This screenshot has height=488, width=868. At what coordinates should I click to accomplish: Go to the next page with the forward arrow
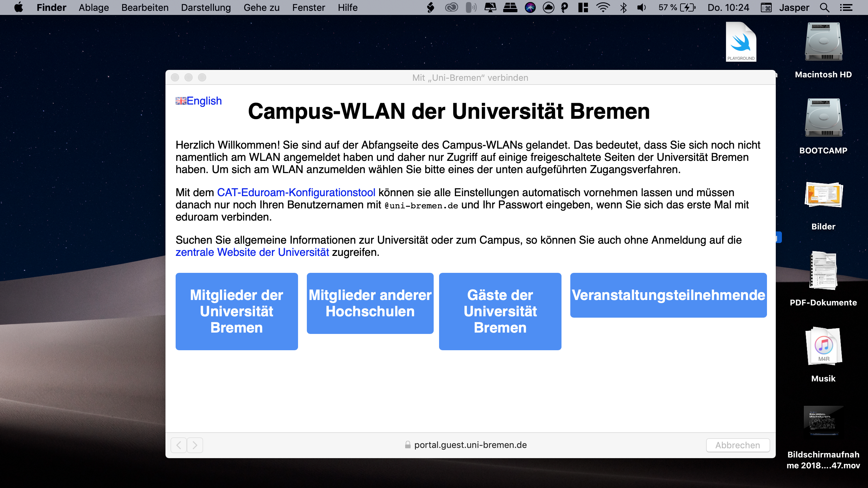coord(195,445)
